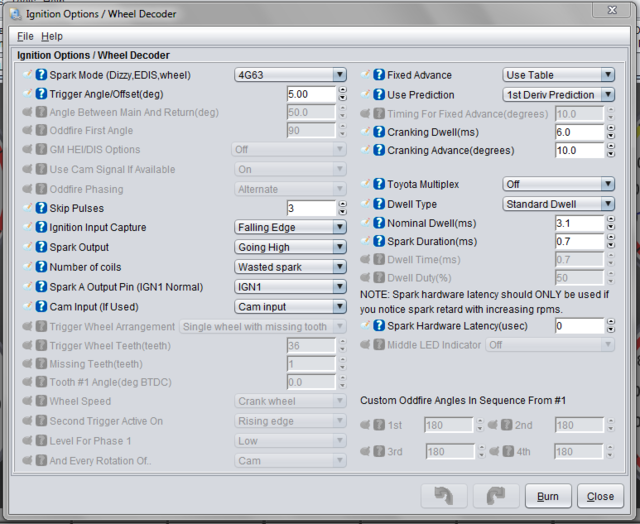The height and width of the screenshot is (524, 640).
Task: Open help for Fixed Advance
Action: click(379, 75)
